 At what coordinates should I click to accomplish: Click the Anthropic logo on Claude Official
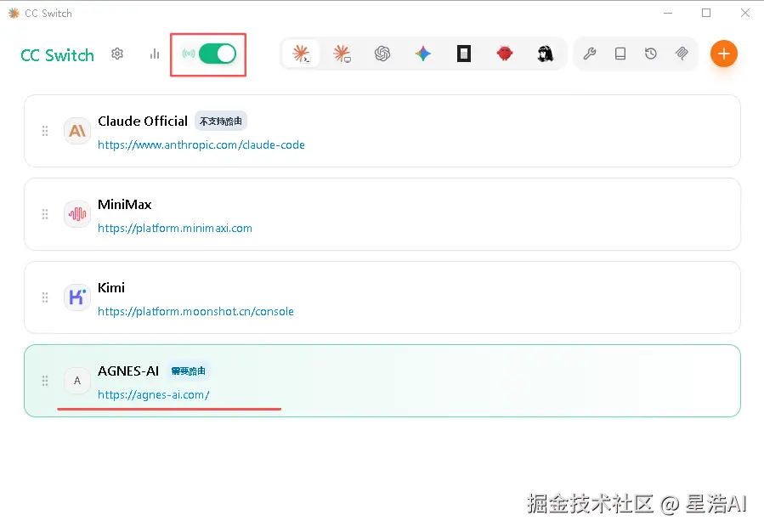[x=77, y=131]
